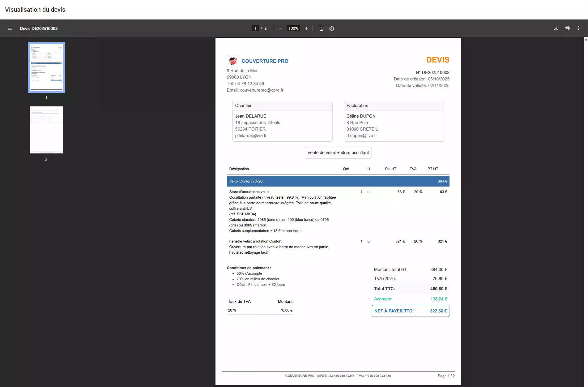Screen dimensions: 588x387
Task: Select the page 1 thumbnail
Action: (x=46, y=67)
